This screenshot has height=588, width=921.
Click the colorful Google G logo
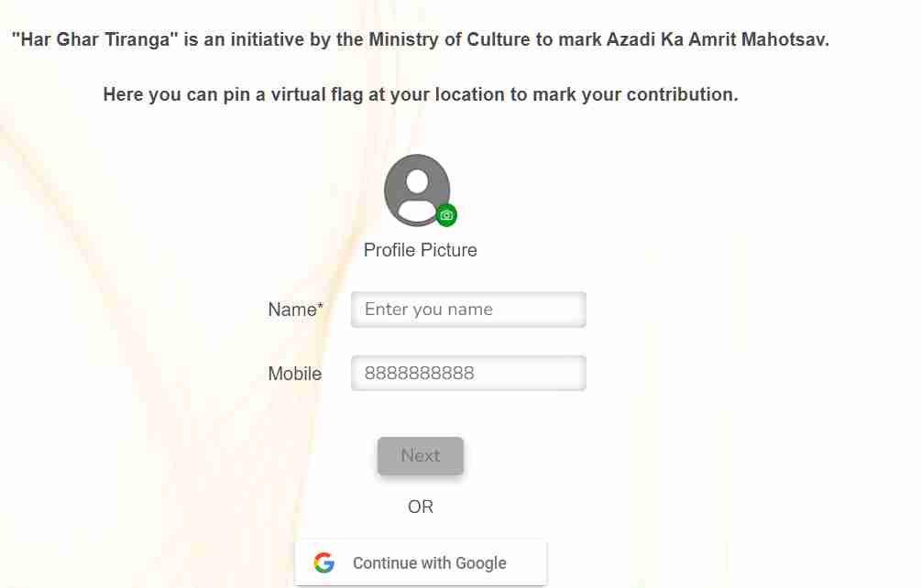point(324,562)
